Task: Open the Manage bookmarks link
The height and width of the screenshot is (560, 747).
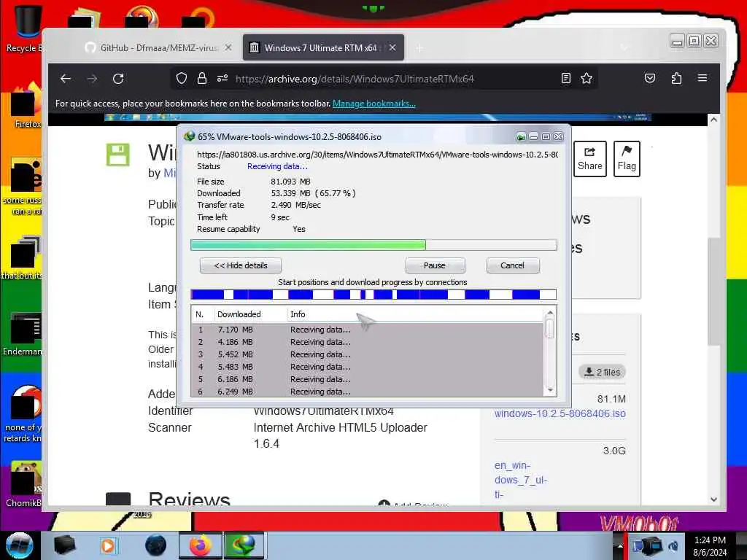Action: coord(374,104)
